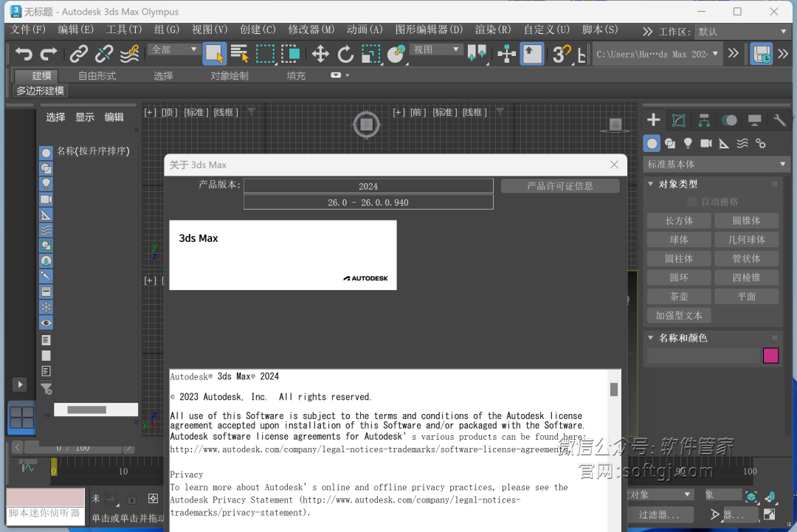Viewport: 797px width, 532px height.
Task: Expand the hidden menu bar items chevron
Action: [x=647, y=32]
